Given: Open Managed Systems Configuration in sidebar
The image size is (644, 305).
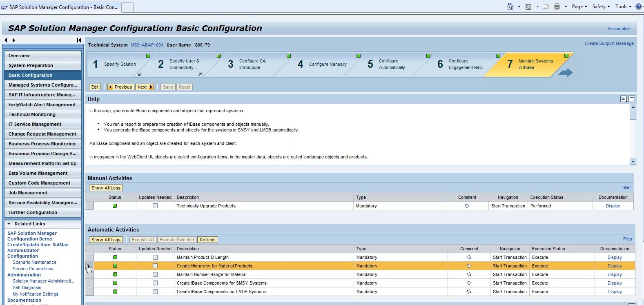Looking at the screenshot, I should click(x=43, y=85).
